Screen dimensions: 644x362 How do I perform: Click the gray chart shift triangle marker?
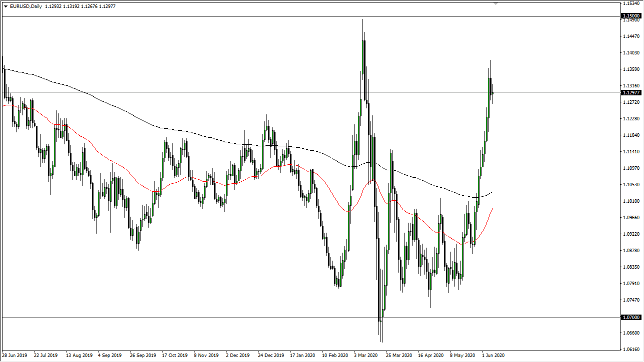click(496, 3)
